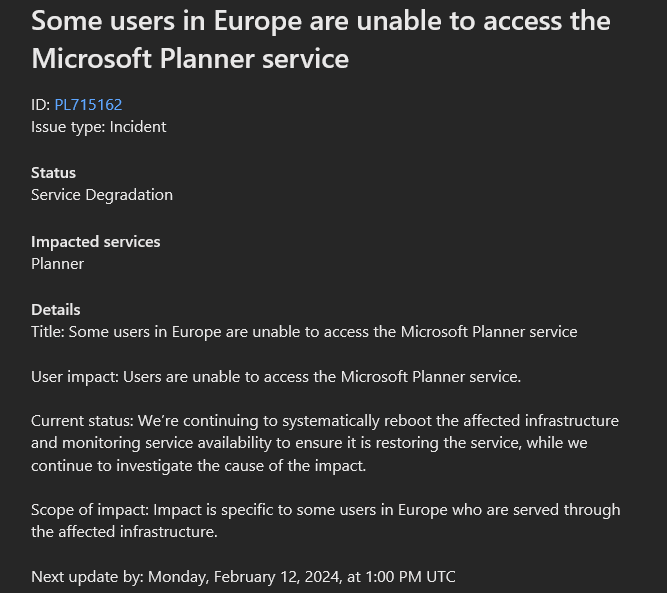The image size is (667, 593).
Task: Select the Planner impacted service text
Action: [57, 264]
